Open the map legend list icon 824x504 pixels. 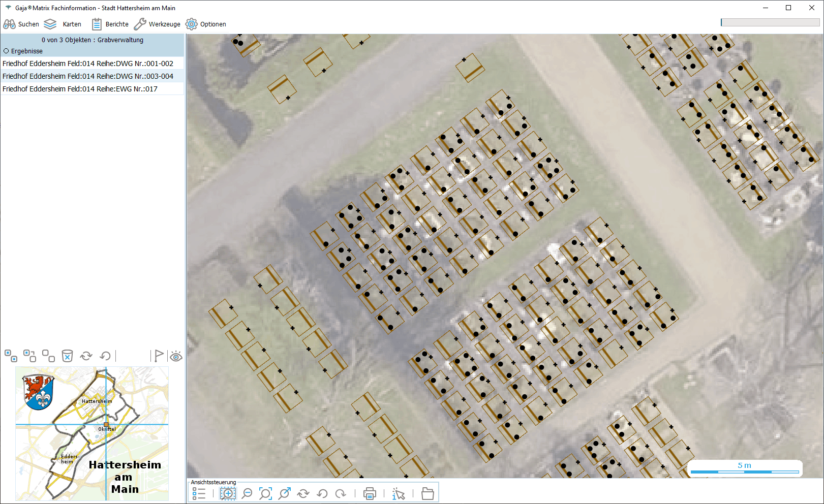pos(199,493)
